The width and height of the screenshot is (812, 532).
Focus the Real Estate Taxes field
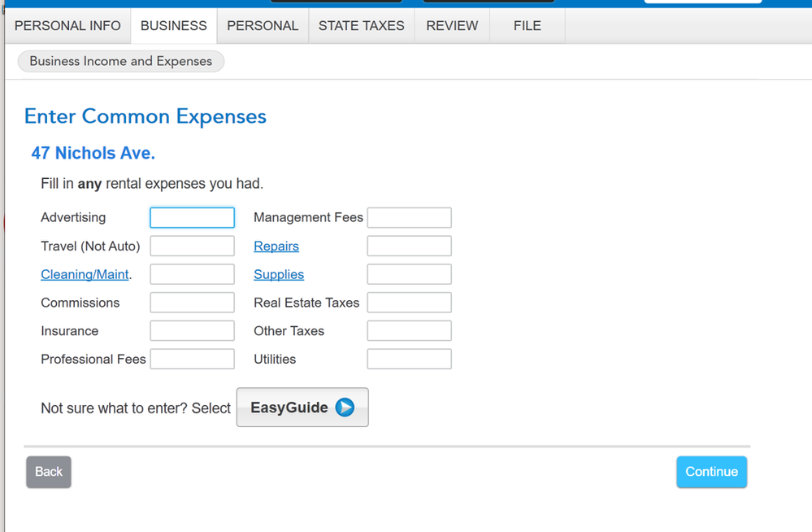[409, 303]
